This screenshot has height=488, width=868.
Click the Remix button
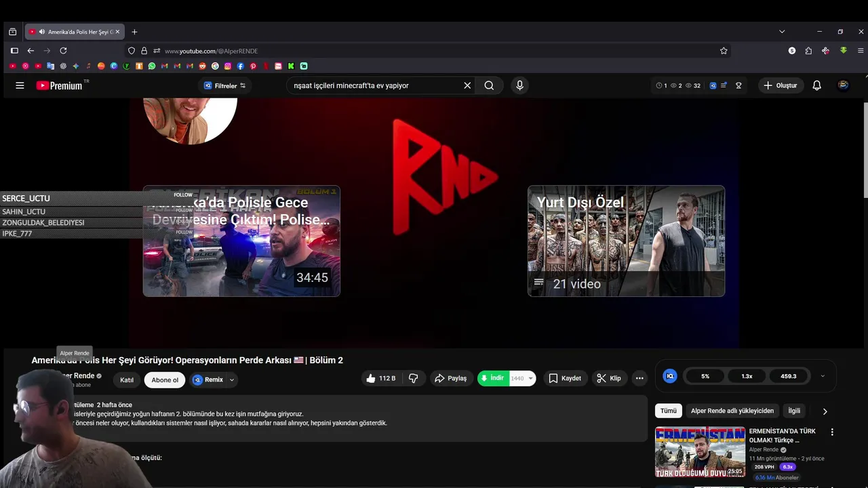click(x=208, y=380)
